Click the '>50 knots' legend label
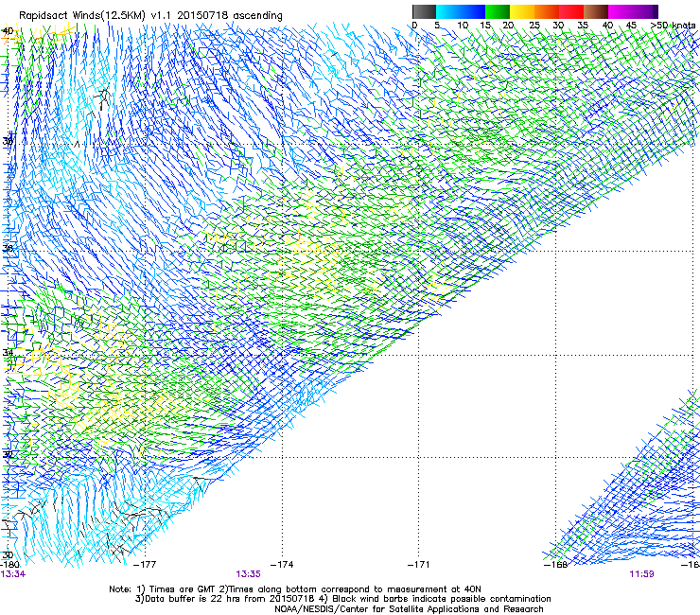The width and height of the screenshot is (700, 615). coord(673,26)
